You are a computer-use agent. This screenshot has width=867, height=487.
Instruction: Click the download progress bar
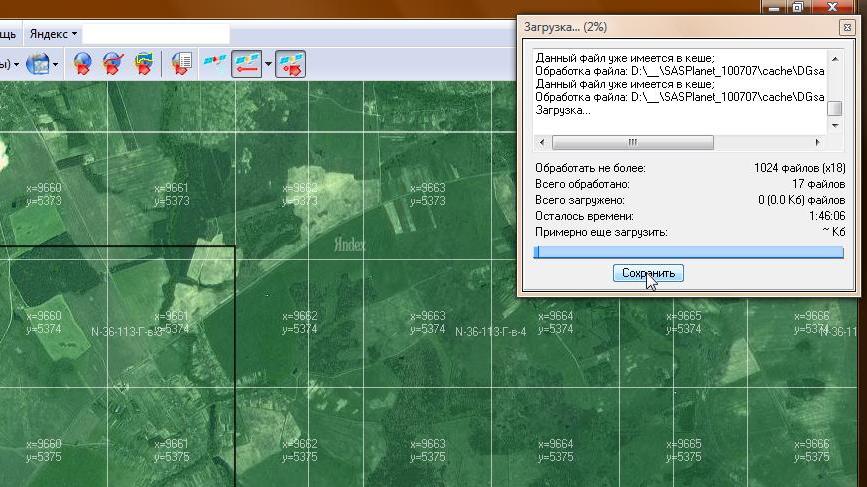click(689, 252)
